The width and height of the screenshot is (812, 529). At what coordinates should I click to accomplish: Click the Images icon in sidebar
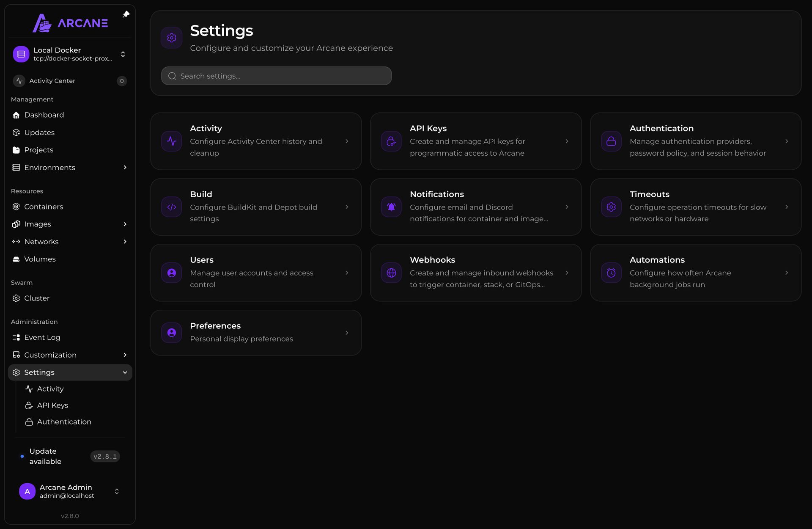click(x=16, y=224)
